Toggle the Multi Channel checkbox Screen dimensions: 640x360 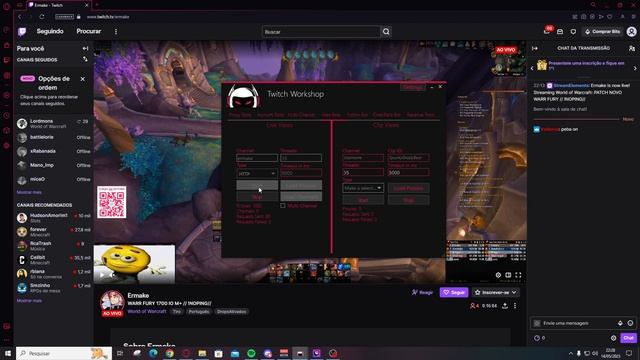pos(283,206)
